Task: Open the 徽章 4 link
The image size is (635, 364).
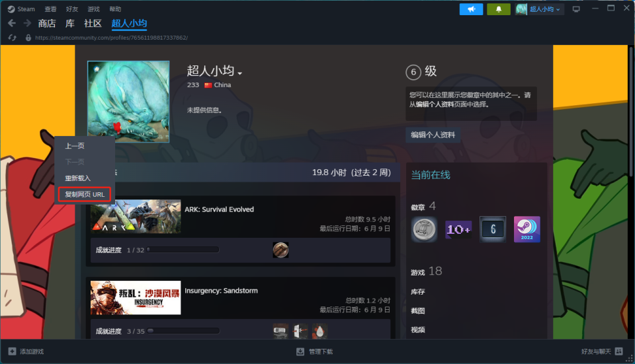Action: [423, 206]
